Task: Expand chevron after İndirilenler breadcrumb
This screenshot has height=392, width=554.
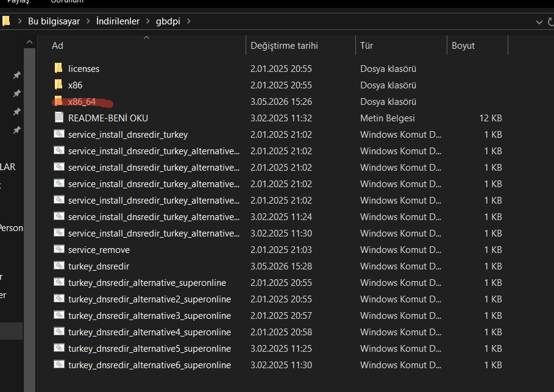Action: [147, 21]
